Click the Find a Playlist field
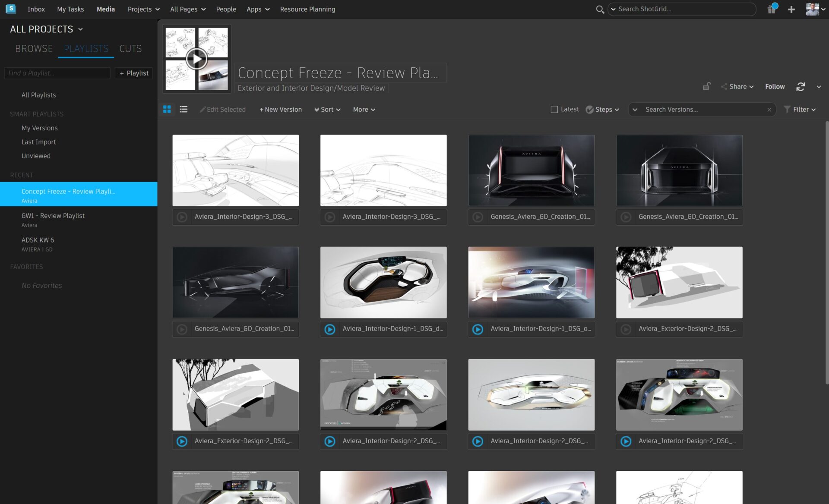 57,73
